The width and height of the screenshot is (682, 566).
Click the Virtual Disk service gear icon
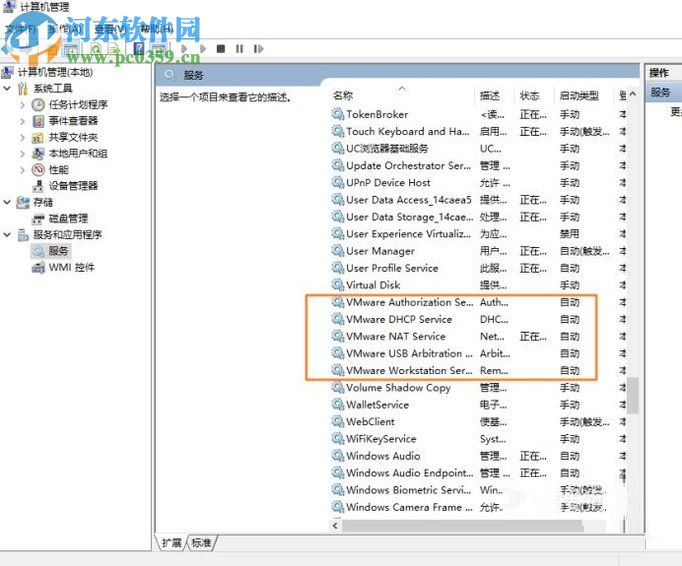[x=338, y=285]
